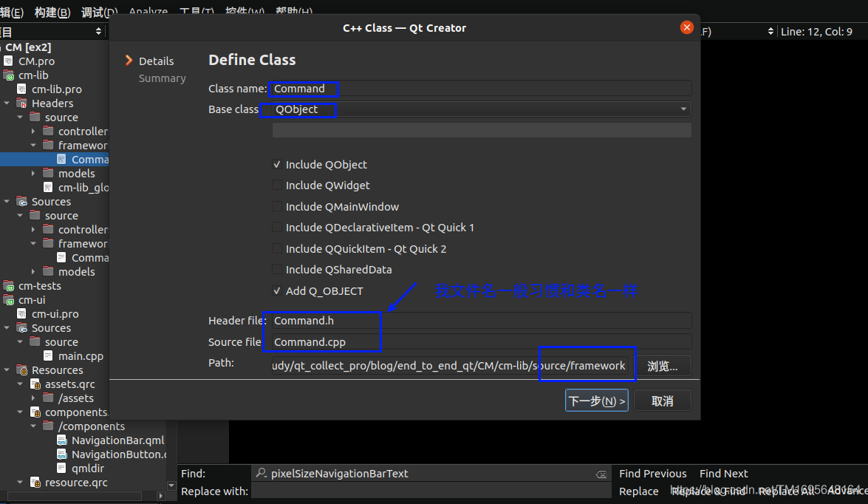This screenshot has height=504, width=868.
Task: Select the Resources folder icon
Action: coord(21,370)
